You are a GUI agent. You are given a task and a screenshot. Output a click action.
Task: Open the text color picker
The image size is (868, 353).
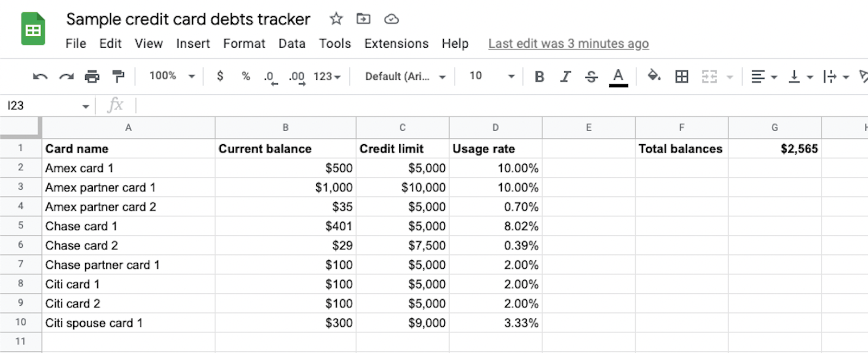(618, 77)
